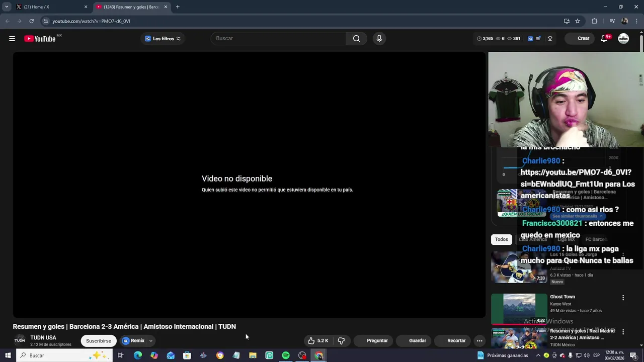Open Task View in the taskbar
644x362 pixels.
coord(121,355)
